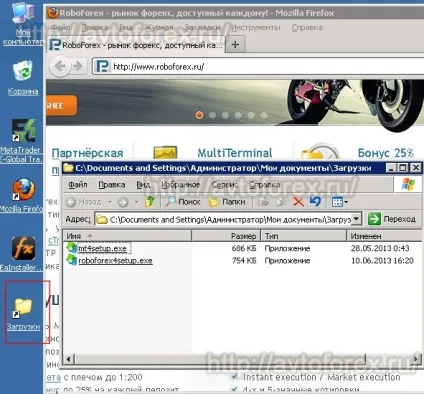The width and height of the screenshot is (424, 394).
Task: Open Explorer Правка menu
Action: point(112,184)
